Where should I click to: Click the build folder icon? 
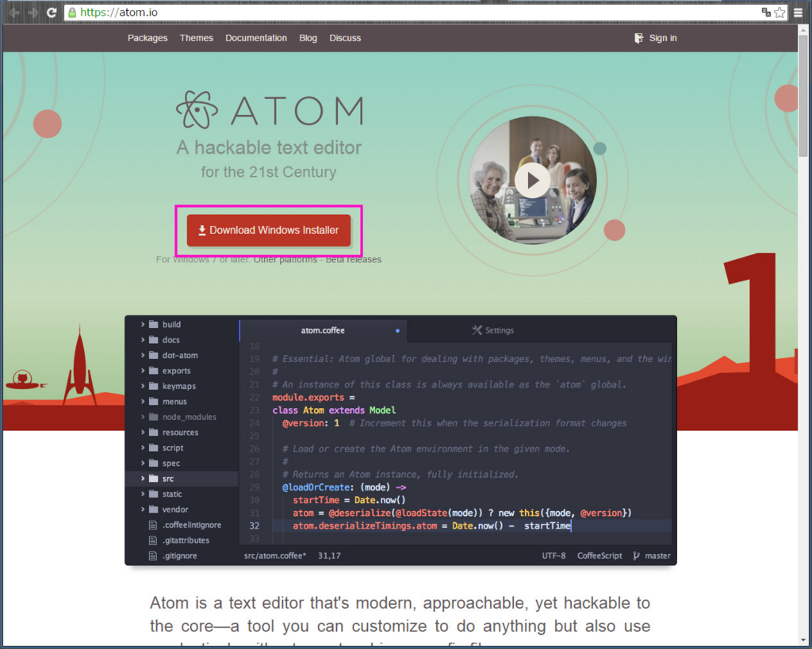click(x=153, y=325)
